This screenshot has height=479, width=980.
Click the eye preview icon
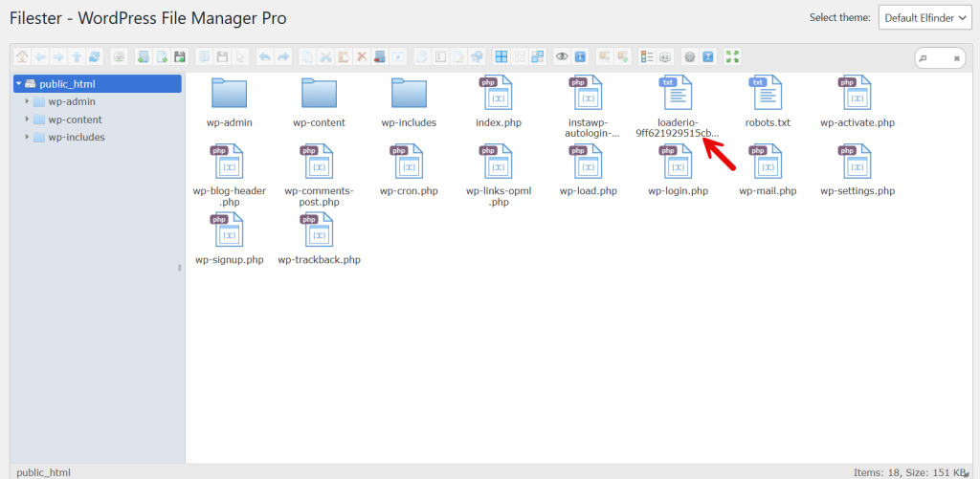[x=562, y=56]
